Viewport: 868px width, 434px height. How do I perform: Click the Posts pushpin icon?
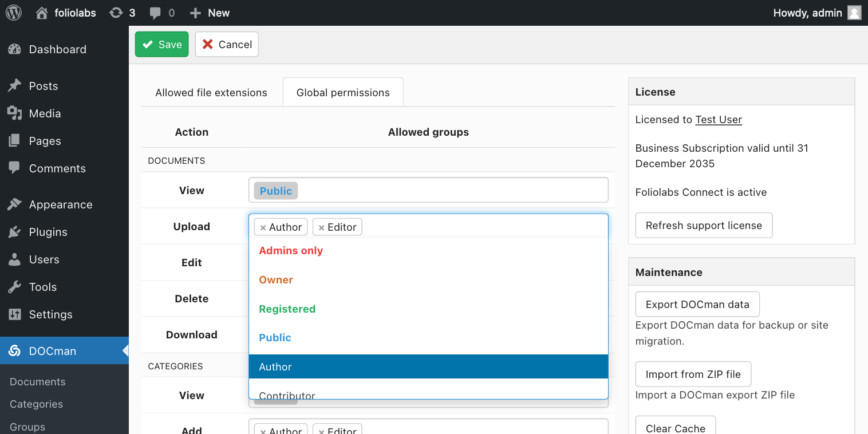click(x=14, y=86)
